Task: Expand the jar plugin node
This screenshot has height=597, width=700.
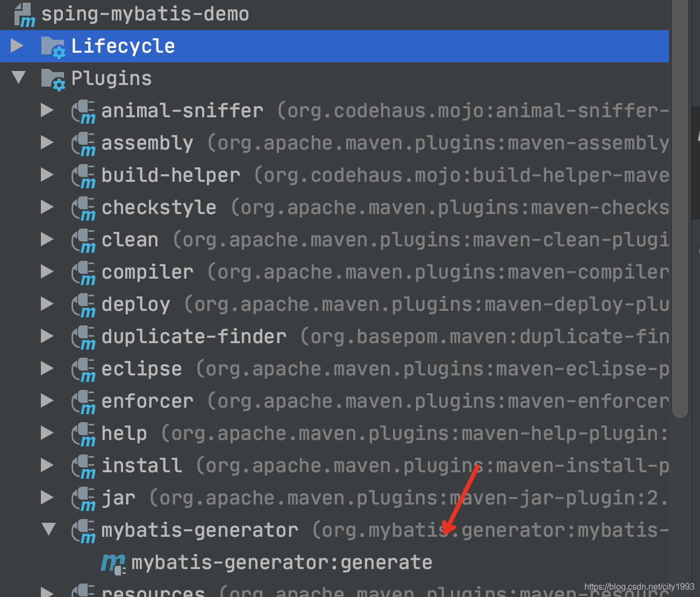Action: 47,497
